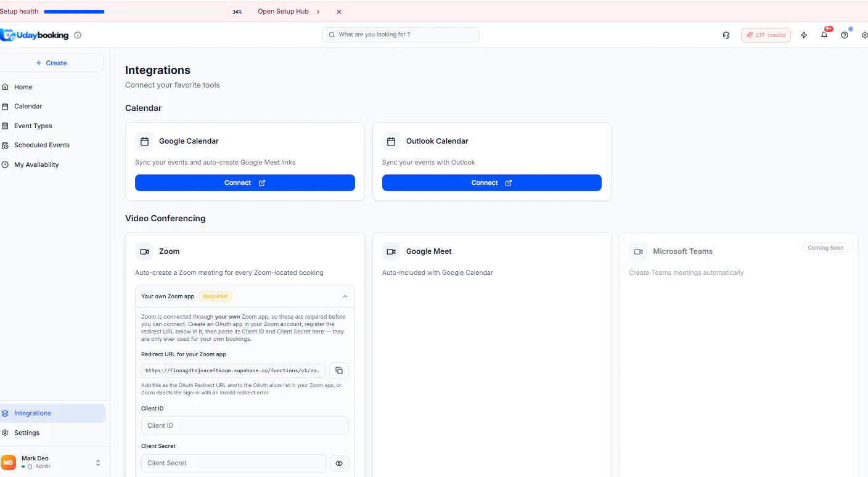The width and height of the screenshot is (868, 477).
Task: Copy the Zoom redirect URL
Action: (339, 370)
